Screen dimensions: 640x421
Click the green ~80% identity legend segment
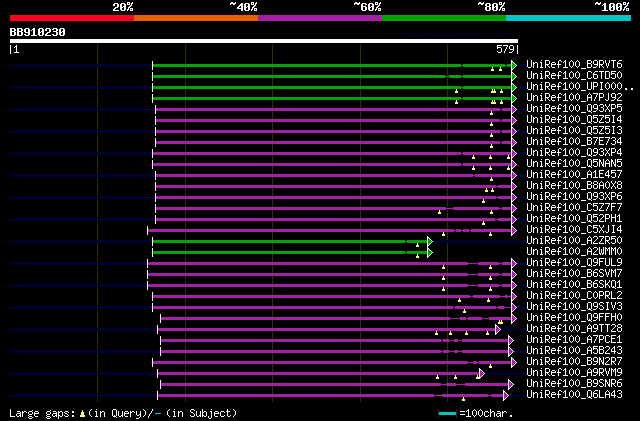[x=444, y=18]
